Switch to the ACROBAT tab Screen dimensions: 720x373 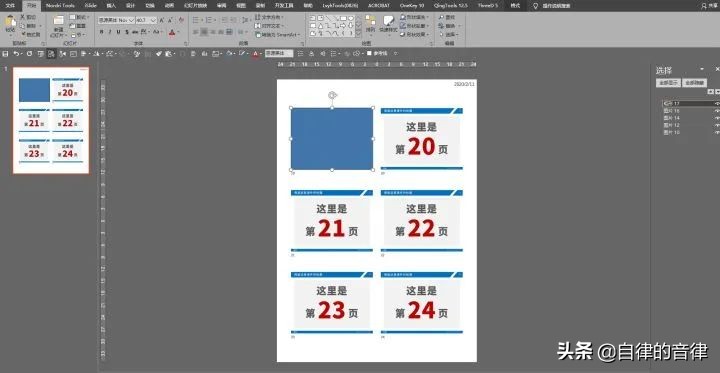coord(379,6)
